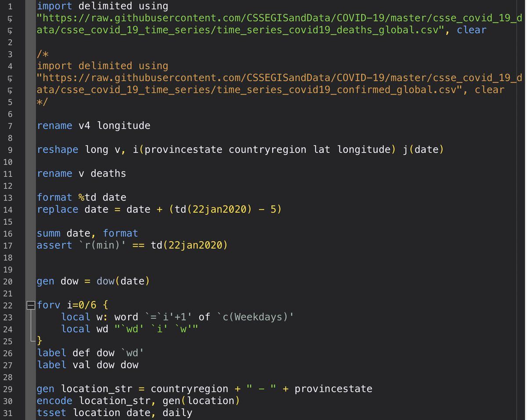The image size is (527, 420).
Task: Click the wrap arrow directly above line 5
Action: (10, 90)
